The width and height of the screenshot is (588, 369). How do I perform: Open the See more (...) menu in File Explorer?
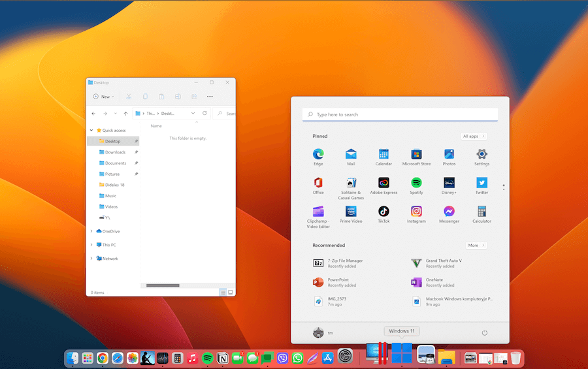210,97
